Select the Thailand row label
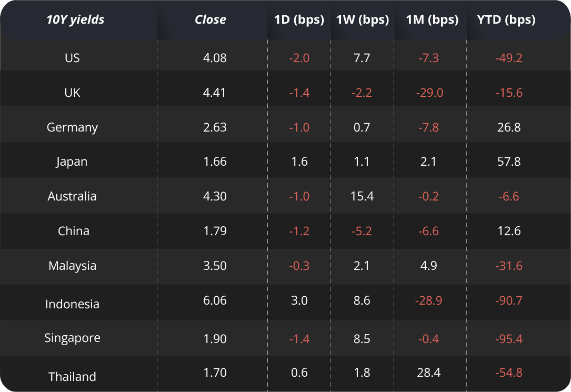 72,377
